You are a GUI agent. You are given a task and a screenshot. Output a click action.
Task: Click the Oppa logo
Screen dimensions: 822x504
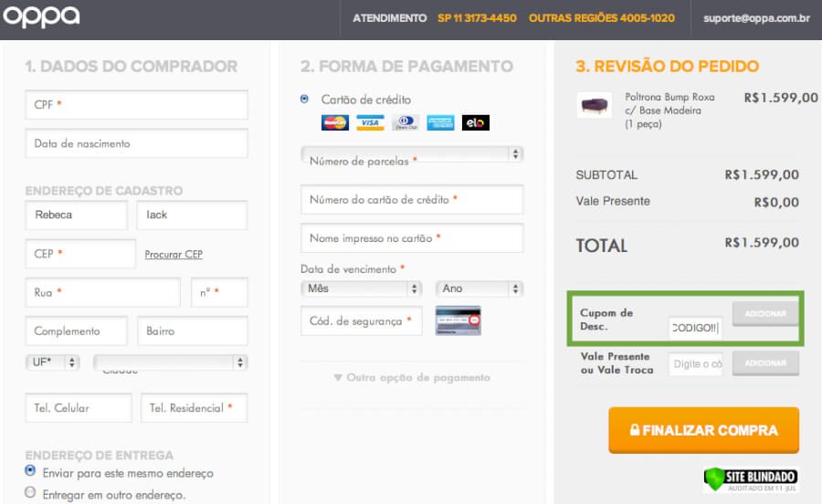coord(42,17)
